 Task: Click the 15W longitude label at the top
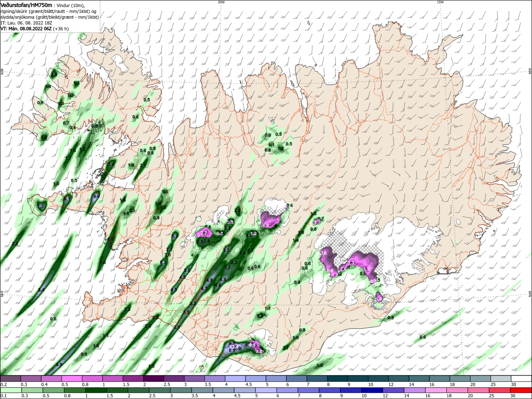(x=440, y=2)
